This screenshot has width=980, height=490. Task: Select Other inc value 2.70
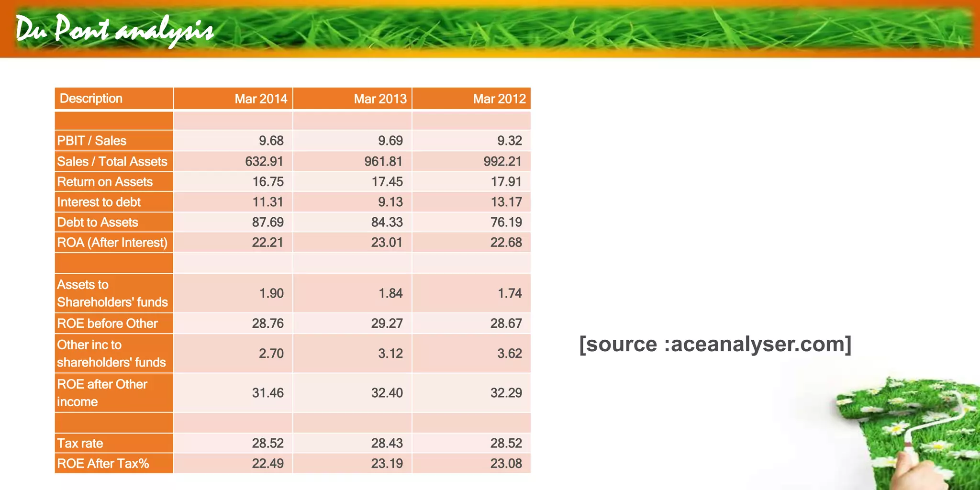pyautogui.click(x=271, y=354)
